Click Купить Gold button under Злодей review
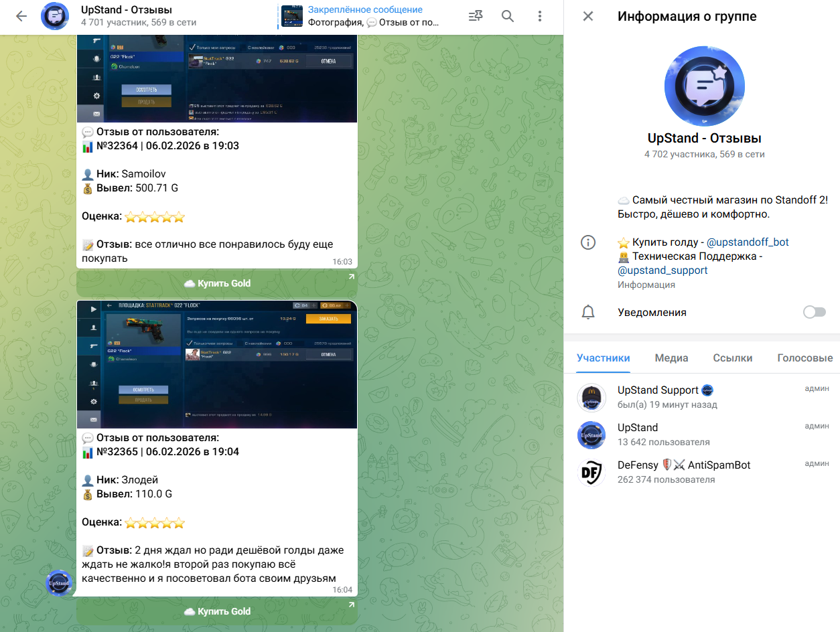Image resolution: width=840 pixels, height=632 pixels. [x=217, y=611]
